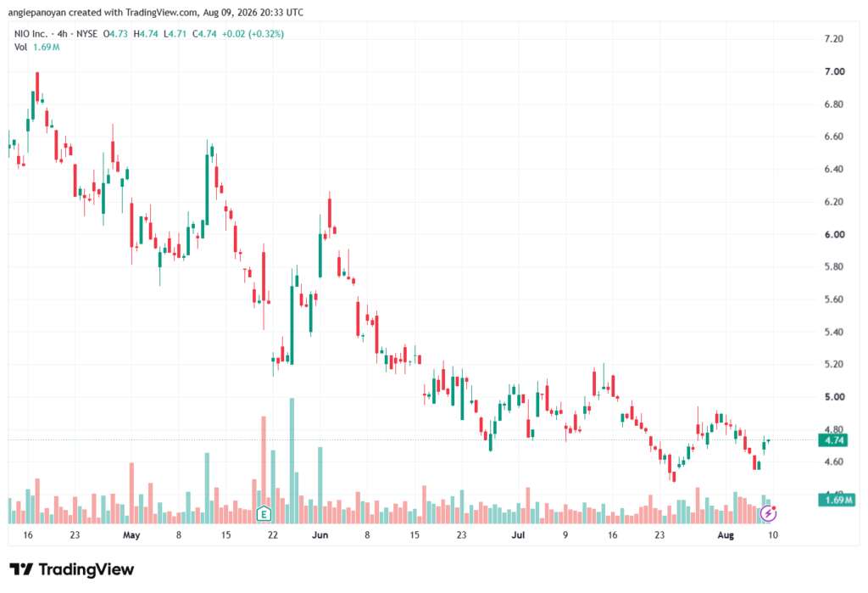Click the Jul label on time axis
The width and height of the screenshot is (868, 593).
point(518,534)
